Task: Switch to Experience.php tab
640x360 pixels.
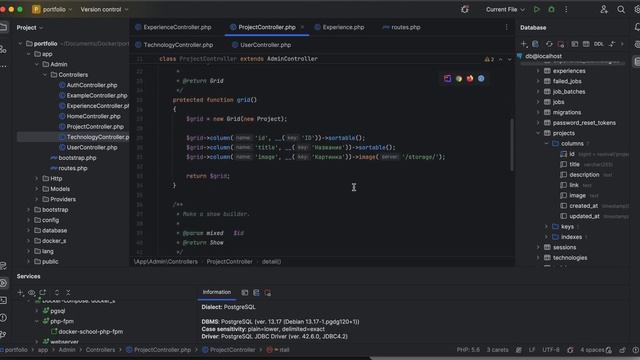Action: pos(340,27)
